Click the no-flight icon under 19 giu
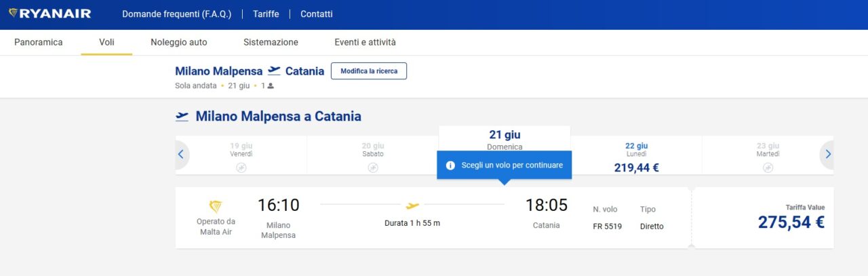868x276 pixels. (241, 167)
